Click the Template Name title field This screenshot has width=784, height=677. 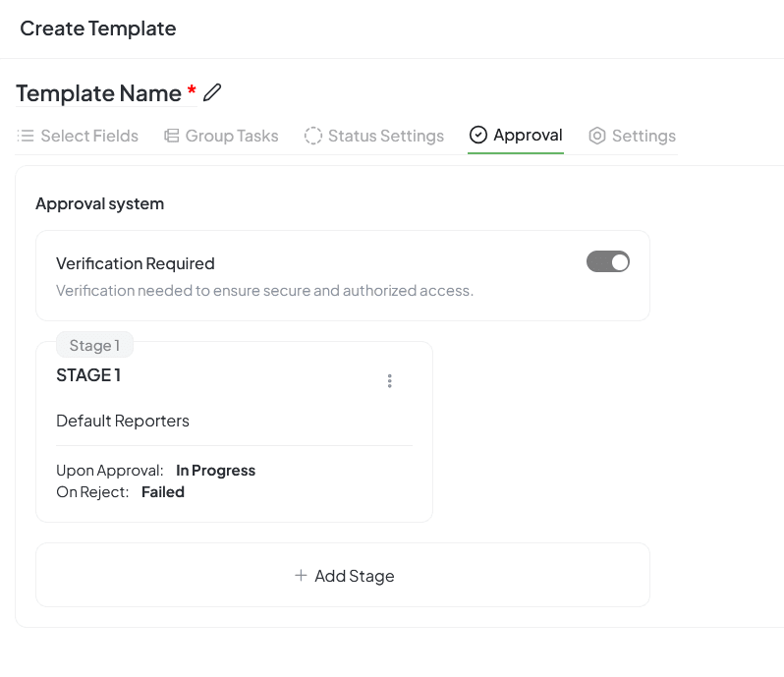(x=99, y=93)
